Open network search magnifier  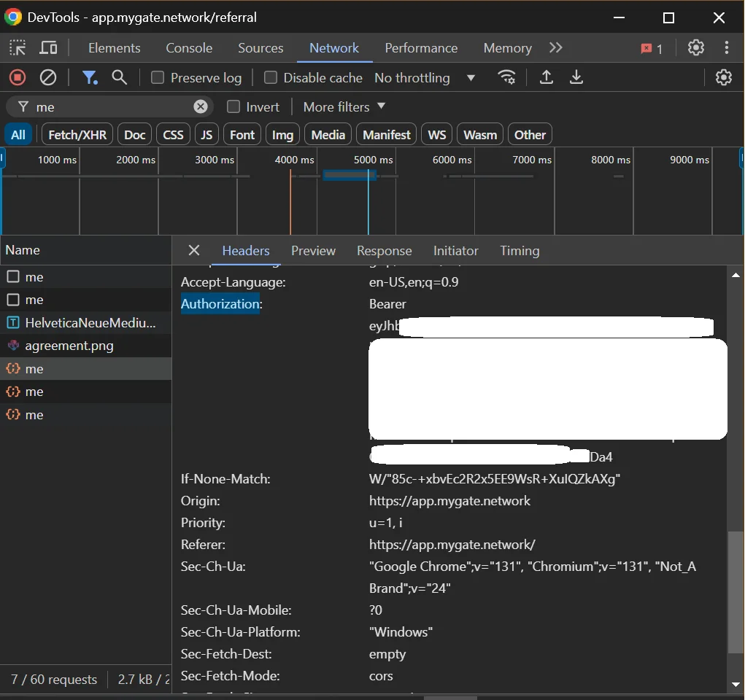point(119,77)
